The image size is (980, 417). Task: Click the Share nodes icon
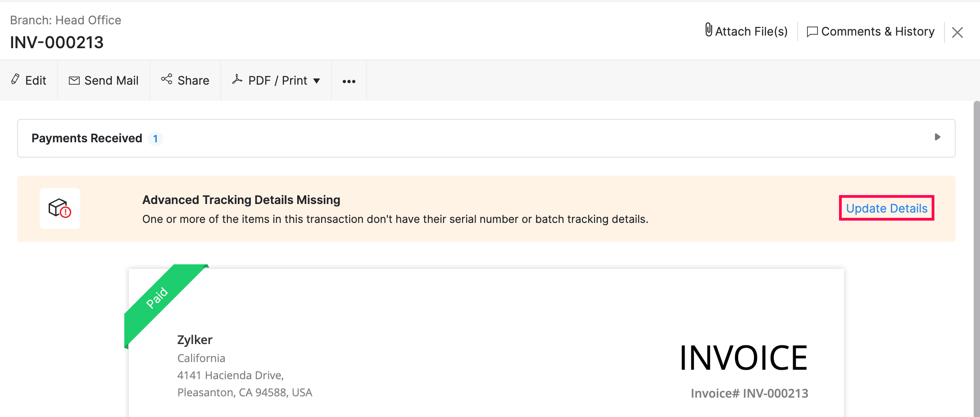click(x=167, y=79)
